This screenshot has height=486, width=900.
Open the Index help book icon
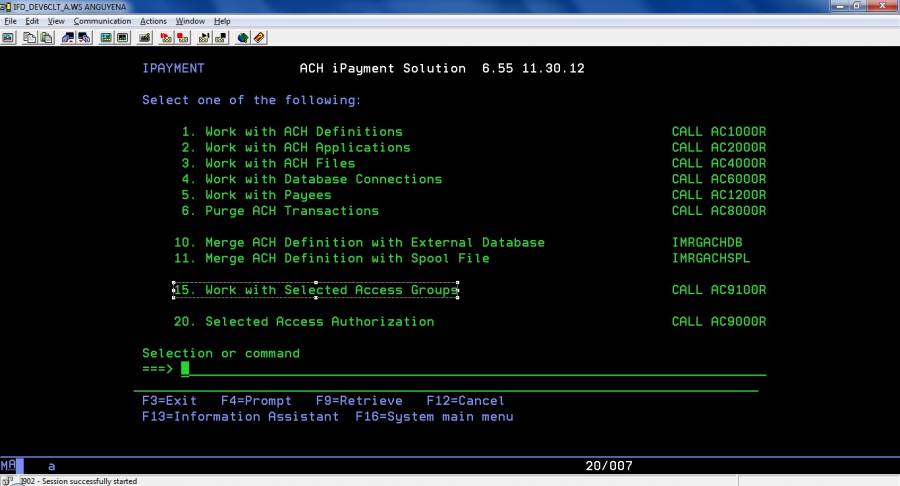tap(259, 38)
